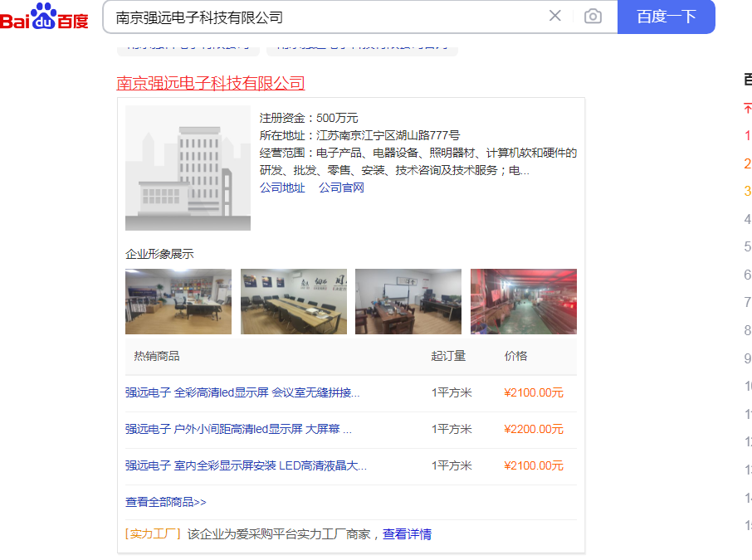
Task: View first office photo with bookshelf
Action: (x=178, y=302)
